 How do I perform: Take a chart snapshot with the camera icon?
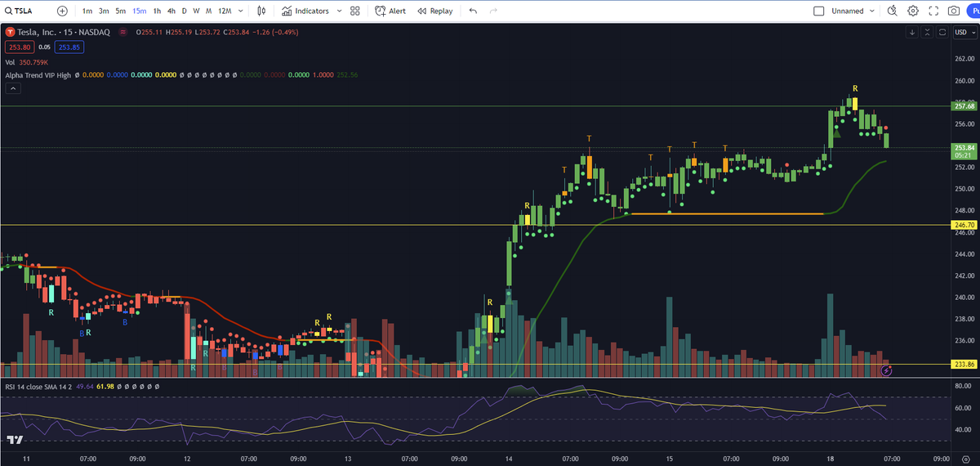pyautogui.click(x=954, y=11)
